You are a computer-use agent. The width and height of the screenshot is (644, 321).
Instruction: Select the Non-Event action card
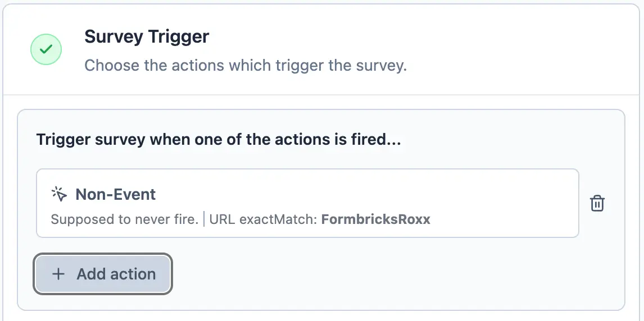307,203
